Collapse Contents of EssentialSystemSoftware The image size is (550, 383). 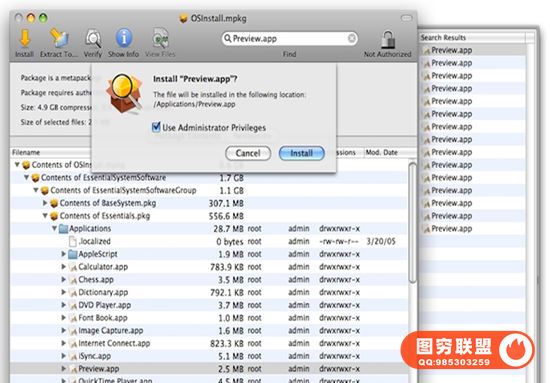26,178
